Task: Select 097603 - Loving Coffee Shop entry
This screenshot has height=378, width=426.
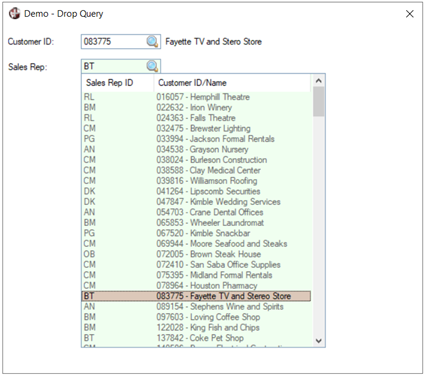Action: (x=196, y=317)
